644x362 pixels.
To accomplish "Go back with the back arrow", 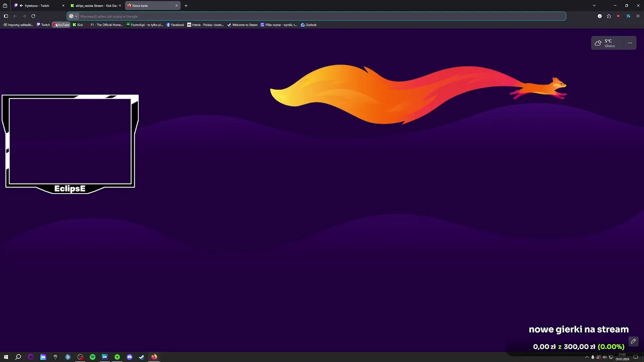I will click(15, 16).
